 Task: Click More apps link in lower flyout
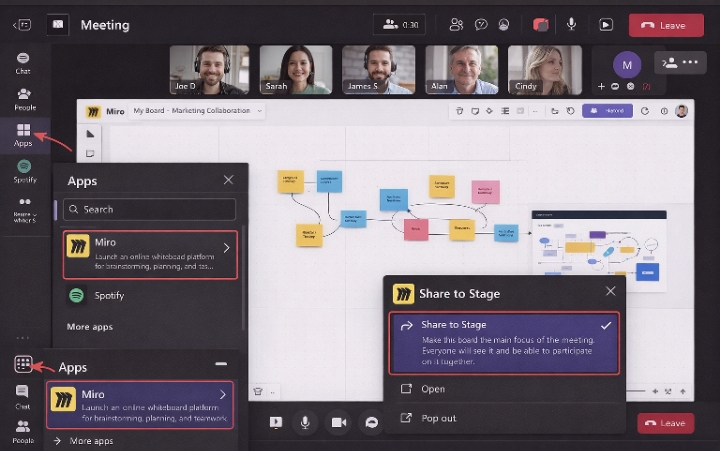[91, 440]
